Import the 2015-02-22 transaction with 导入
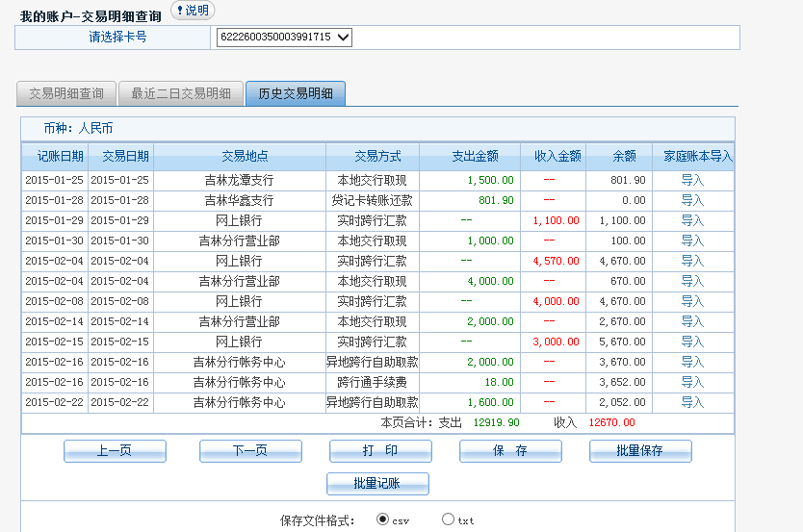Screen dimensions: 803x532 tap(692, 402)
